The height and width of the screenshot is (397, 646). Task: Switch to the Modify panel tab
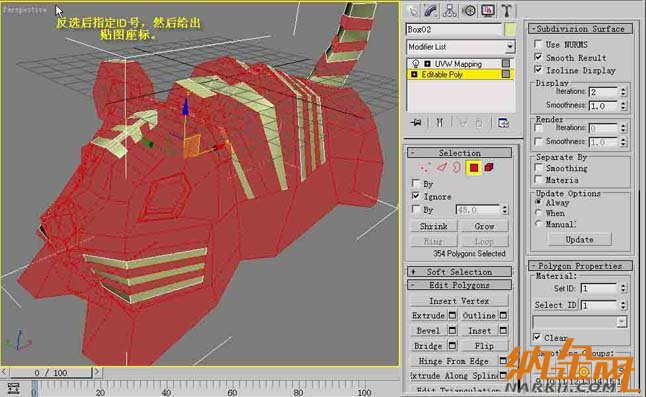[431, 11]
